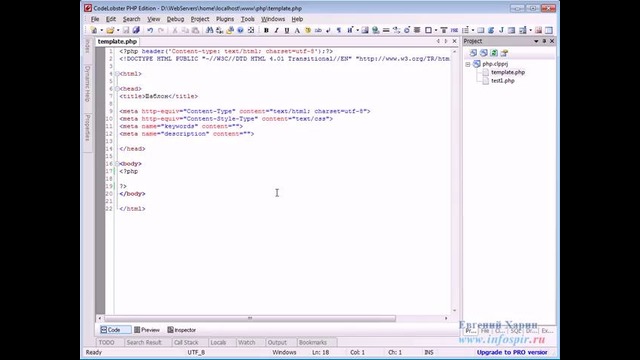Click the text align lines icon
The image size is (640, 360).
click(x=417, y=30)
